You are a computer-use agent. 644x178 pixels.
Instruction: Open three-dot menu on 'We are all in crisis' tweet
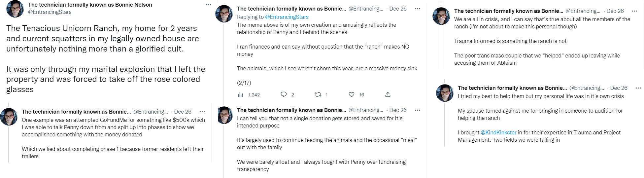[634, 11]
